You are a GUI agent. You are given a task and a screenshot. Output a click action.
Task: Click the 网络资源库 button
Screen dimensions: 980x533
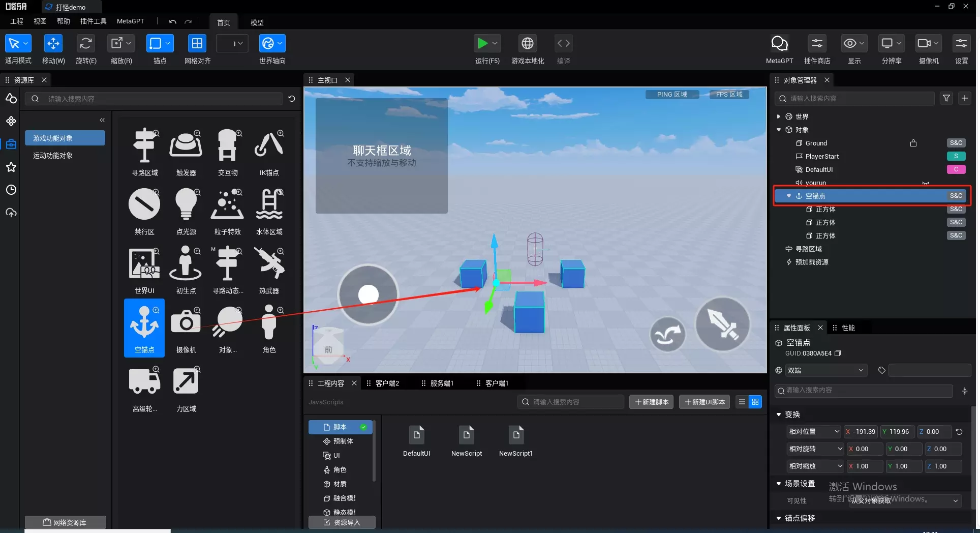(x=65, y=522)
